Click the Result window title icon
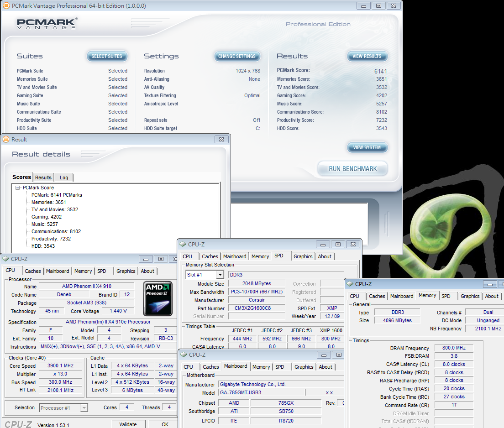This screenshot has height=428, width=504. point(6,140)
